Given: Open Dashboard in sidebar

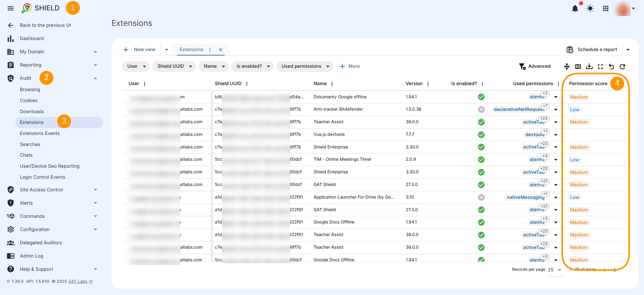Looking at the screenshot, I should coord(32,38).
